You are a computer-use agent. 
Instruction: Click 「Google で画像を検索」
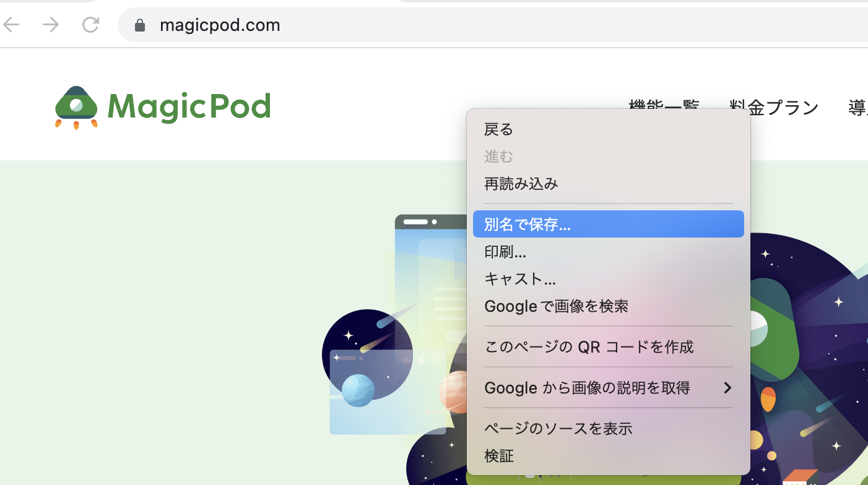(x=557, y=306)
